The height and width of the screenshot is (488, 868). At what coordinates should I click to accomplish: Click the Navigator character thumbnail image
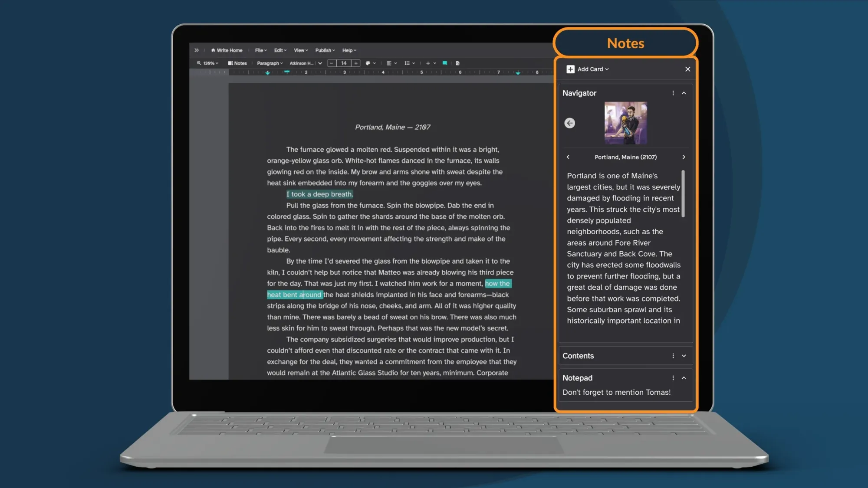[625, 123]
